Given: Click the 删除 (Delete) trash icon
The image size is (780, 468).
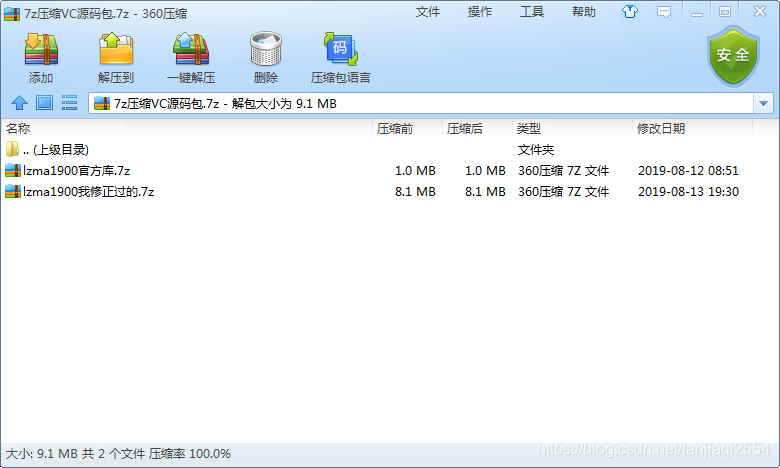Looking at the screenshot, I should point(266,49).
